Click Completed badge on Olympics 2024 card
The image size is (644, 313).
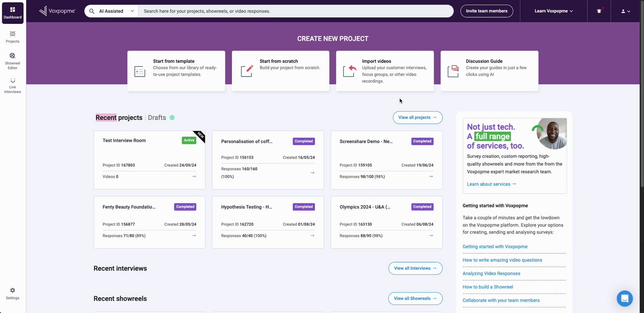tap(422, 207)
